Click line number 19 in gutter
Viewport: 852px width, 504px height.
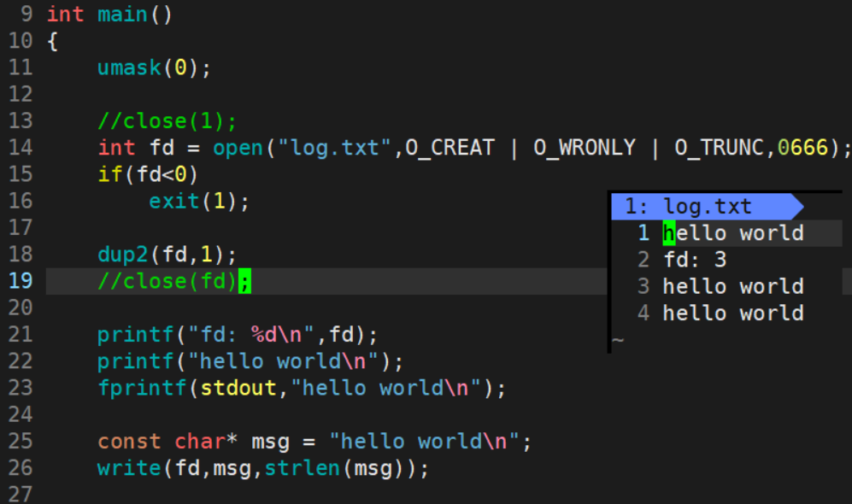pos(21,281)
